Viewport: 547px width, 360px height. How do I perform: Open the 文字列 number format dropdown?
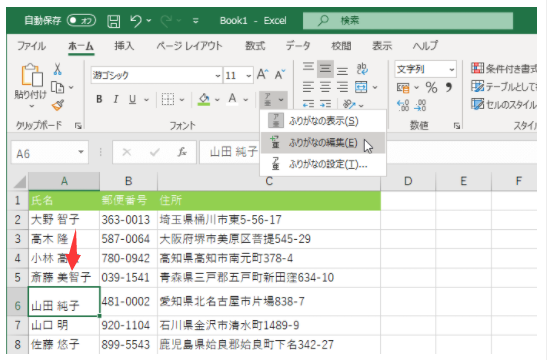(451, 69)
